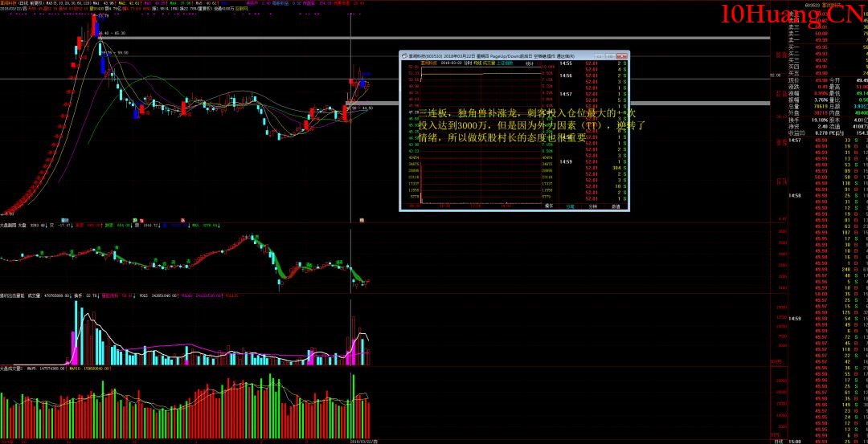Click the 今开 opening price field
The height and width of the screenshot is (444, 868).
[848, 81]
